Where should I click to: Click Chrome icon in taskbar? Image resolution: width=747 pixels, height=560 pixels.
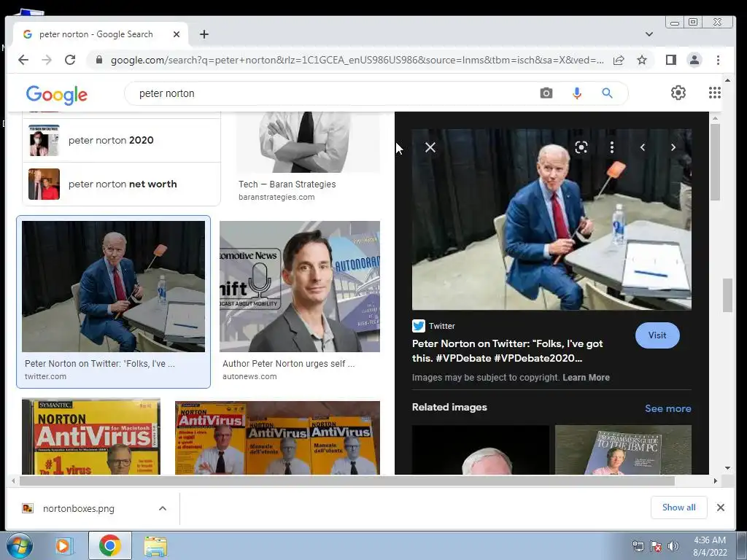[x=109, y=545]
